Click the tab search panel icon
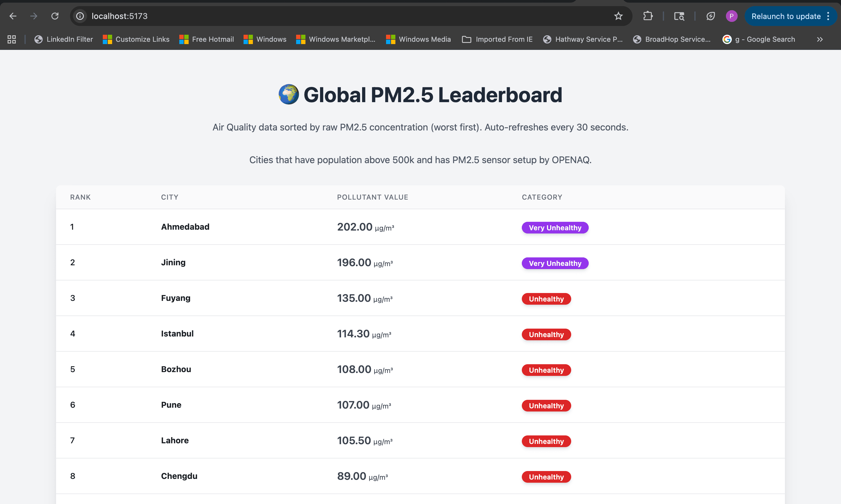 [679, 16]
